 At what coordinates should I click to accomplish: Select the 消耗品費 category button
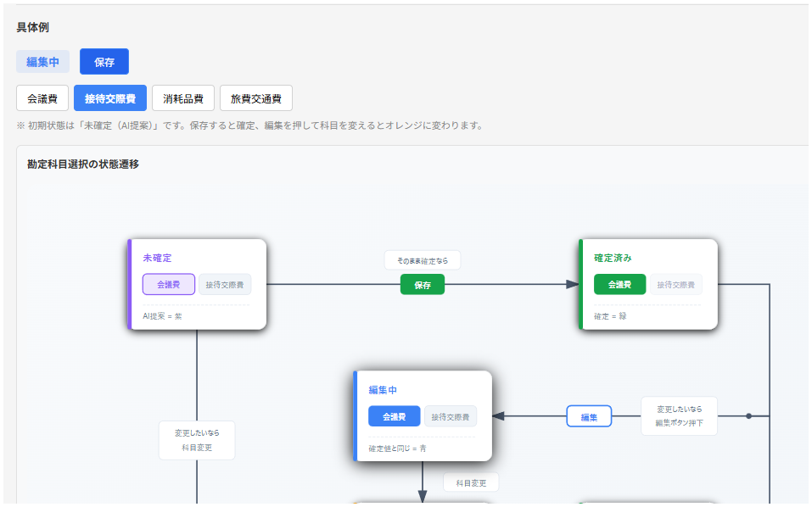click(181, 97)
